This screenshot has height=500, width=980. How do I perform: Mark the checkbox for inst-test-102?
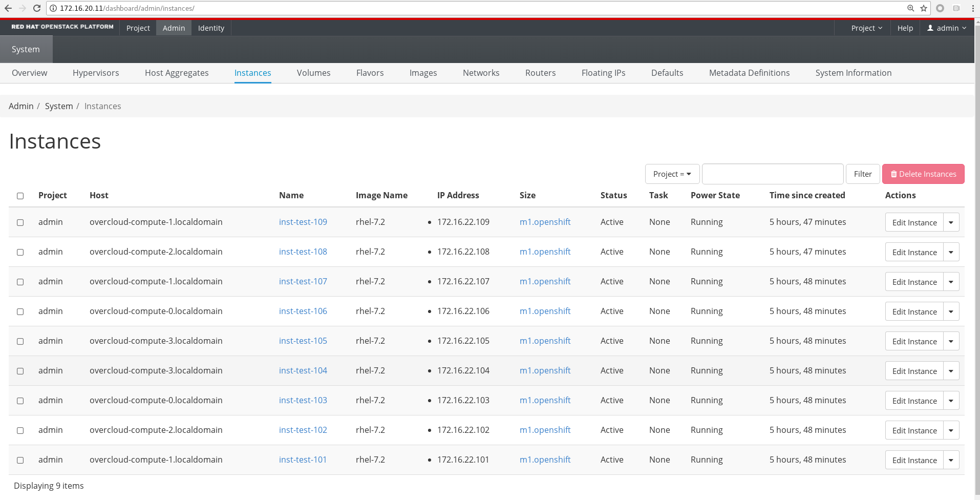[20, 430]
